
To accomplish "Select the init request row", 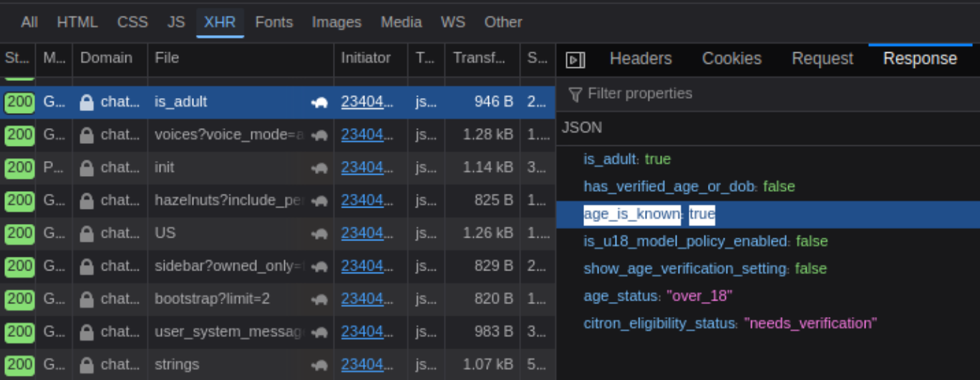I will (x=278, y=167).
